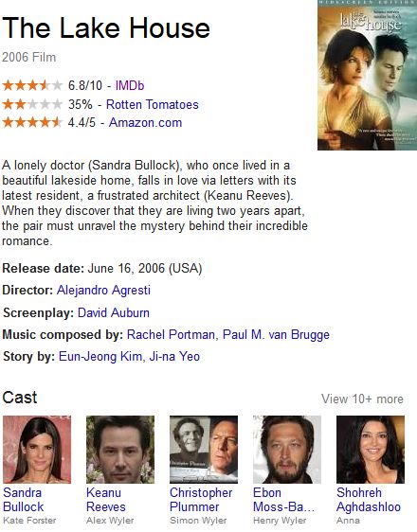Open composer Rachel Portman link
This screenshot has height=532, width=417.
[171, 334]
